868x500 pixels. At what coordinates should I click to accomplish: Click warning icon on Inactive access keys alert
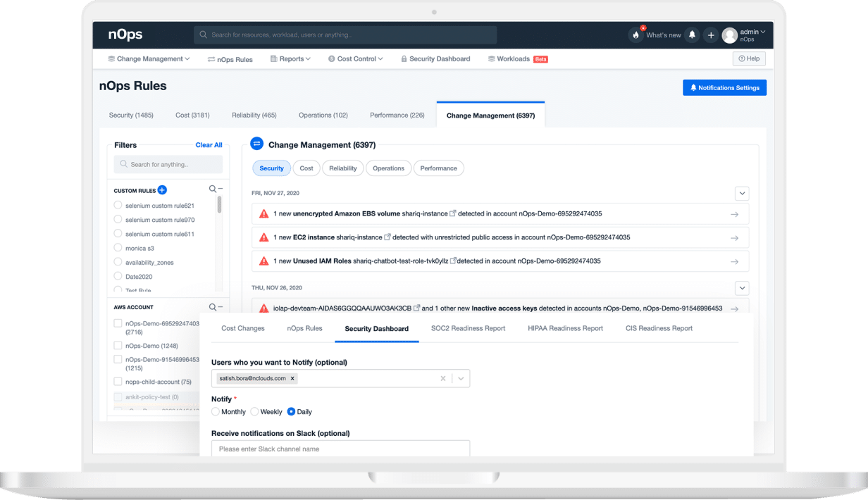(x=264, y=308)
